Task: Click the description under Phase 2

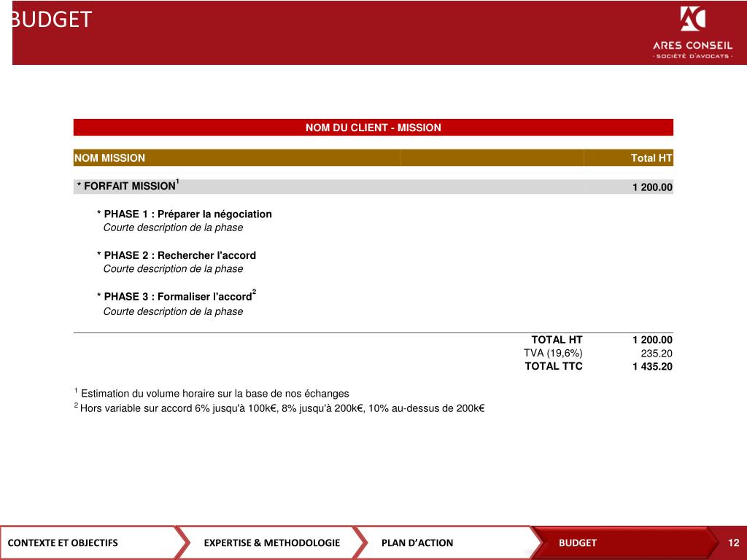Action: tap(173, 268)
